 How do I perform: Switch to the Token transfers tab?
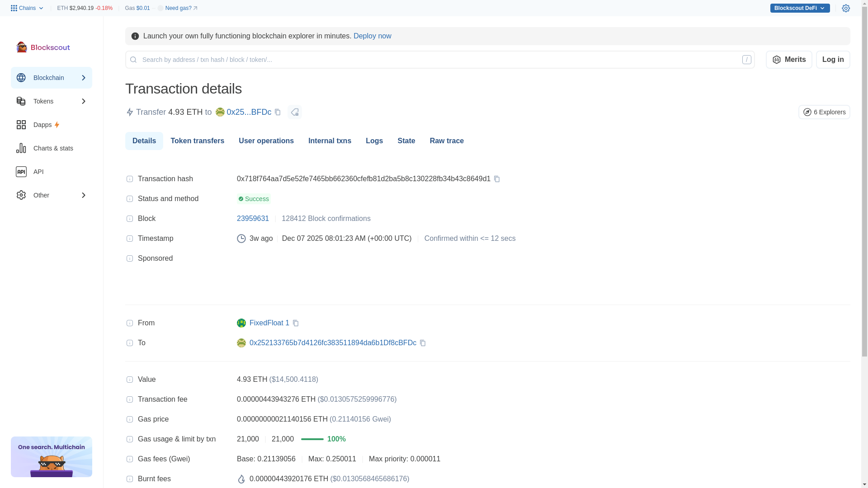(197, 141)
